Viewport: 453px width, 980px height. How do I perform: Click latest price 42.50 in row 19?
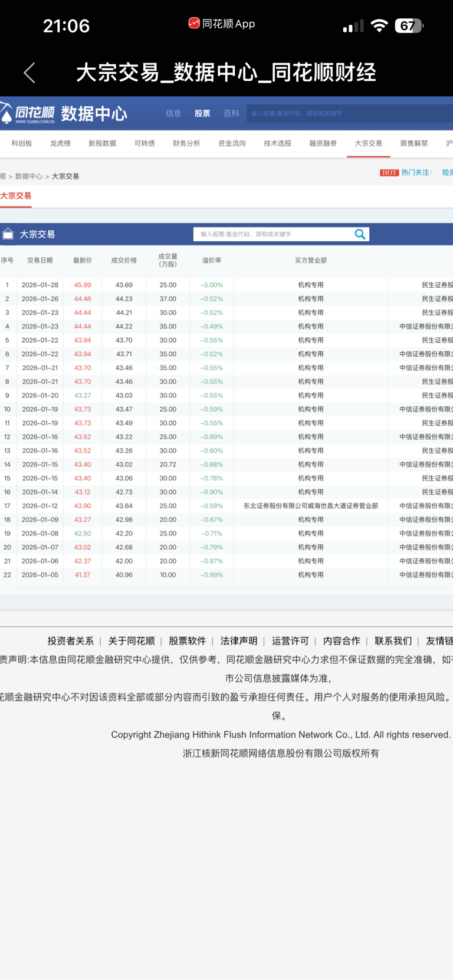tap(83, 533)
